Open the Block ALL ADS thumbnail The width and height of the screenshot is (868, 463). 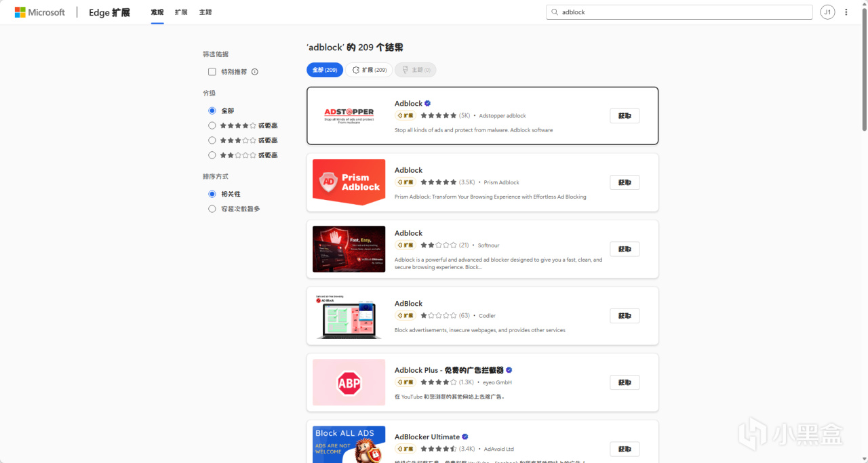[349, 444]
